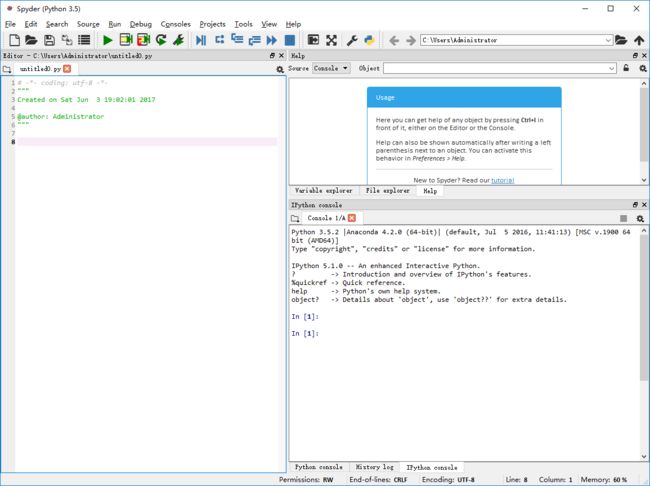Select the Help tab

tap(430, 191)
